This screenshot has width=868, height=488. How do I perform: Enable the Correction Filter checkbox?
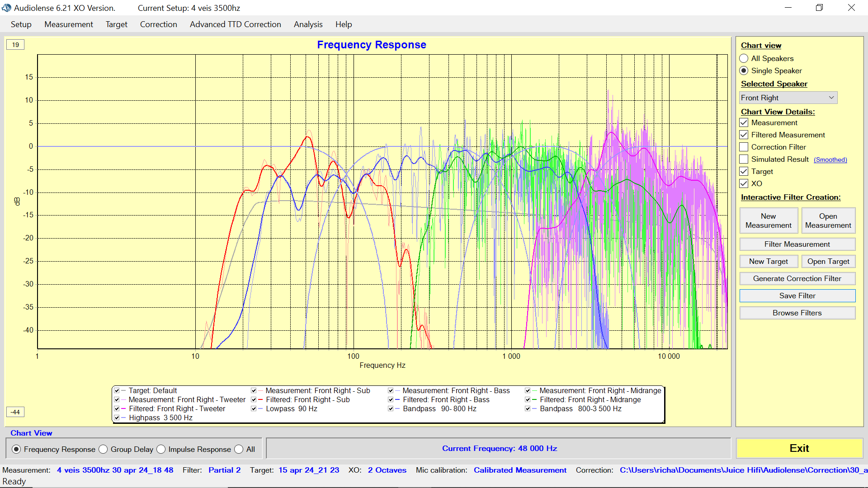pyautogui.click(x=744, y=147)
